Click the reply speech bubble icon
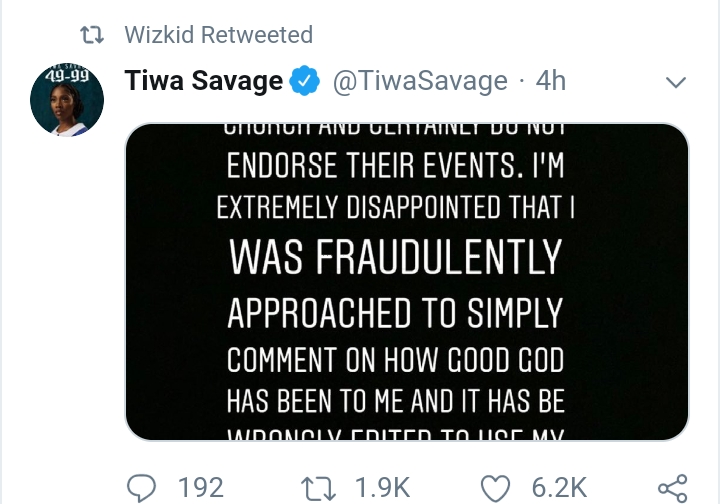This screenshot has width=720, height=504. 144,487
